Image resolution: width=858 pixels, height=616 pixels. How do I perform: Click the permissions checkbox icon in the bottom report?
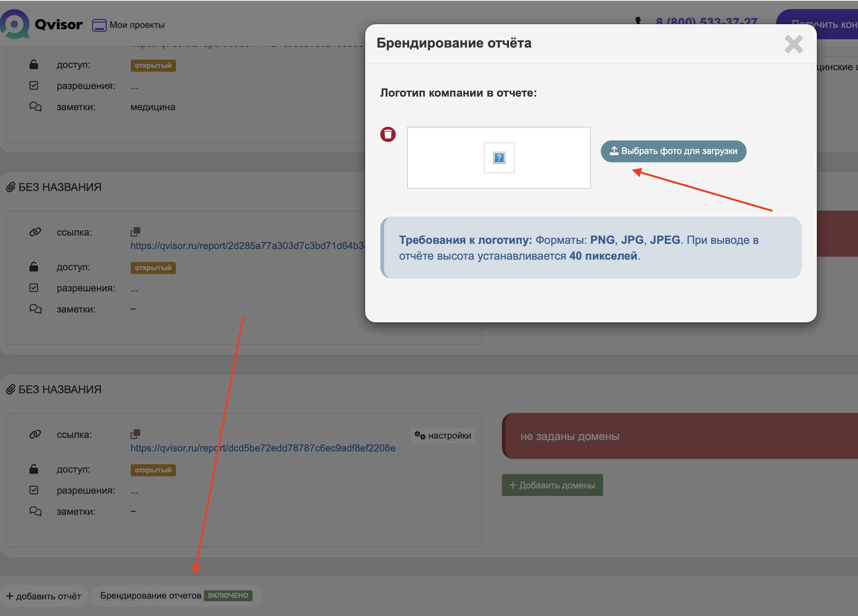coord(34,490)
